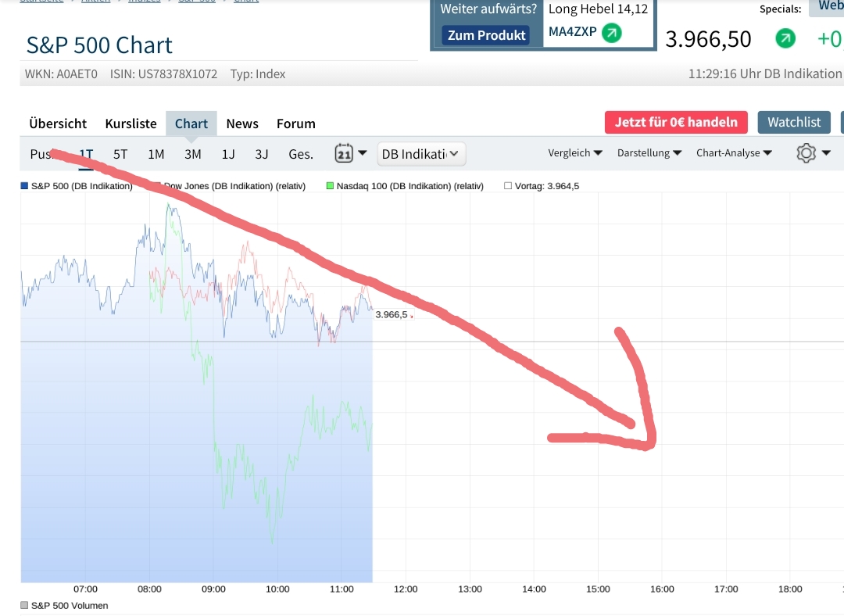Select the Ges. full history range
Image resolution: width=844 pixels, height=616 pixels.
pyautogui.click(x=300, y=154)
